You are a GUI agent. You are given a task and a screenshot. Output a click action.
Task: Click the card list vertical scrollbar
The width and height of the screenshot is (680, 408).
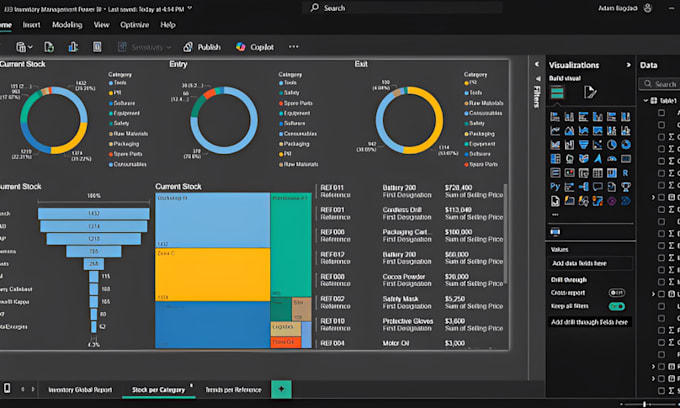pos(505,234)
